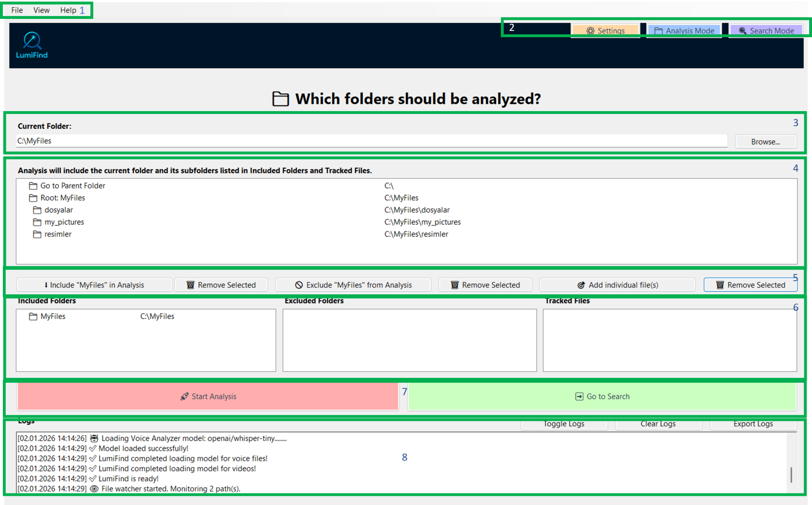Toggle Logs visibility
This screenshot has height=505, width=812.
(x=564, y=424)
